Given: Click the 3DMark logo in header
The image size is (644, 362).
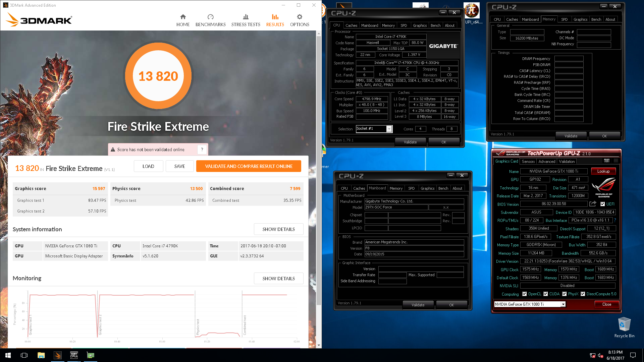Looking at the screenshot, I should [39, 19].
